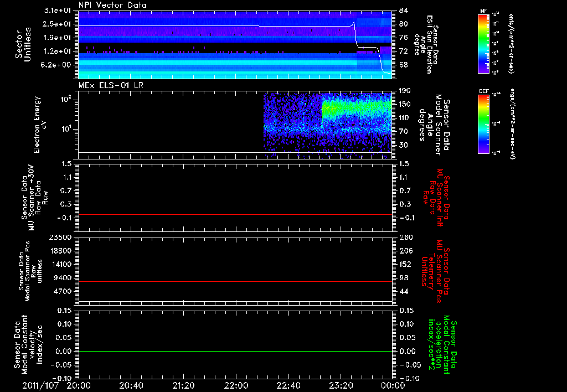Click the 110 scanner angle tick label
Image resolution: width=567 pixels, height=392 pixels.
[405, 118]
